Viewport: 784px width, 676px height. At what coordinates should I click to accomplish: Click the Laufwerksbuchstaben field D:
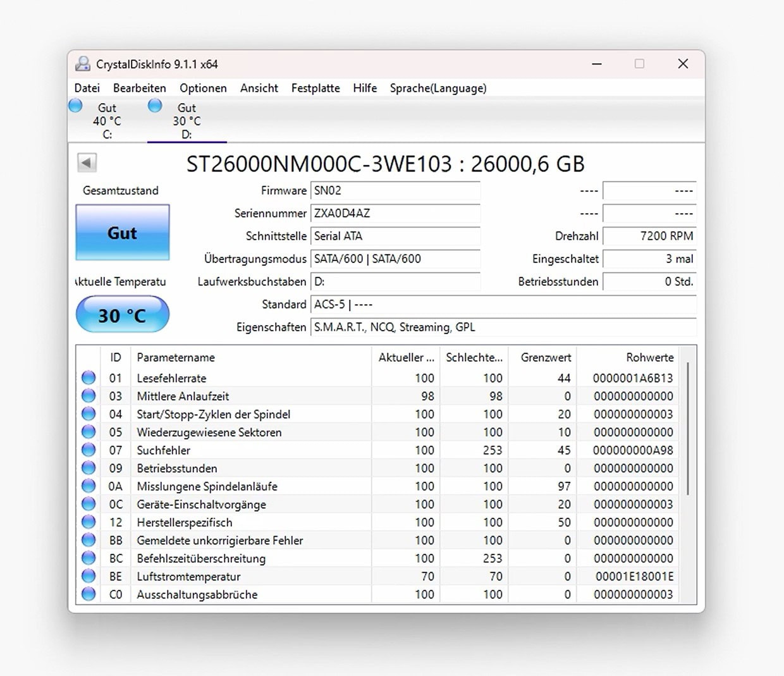point(396,281)
